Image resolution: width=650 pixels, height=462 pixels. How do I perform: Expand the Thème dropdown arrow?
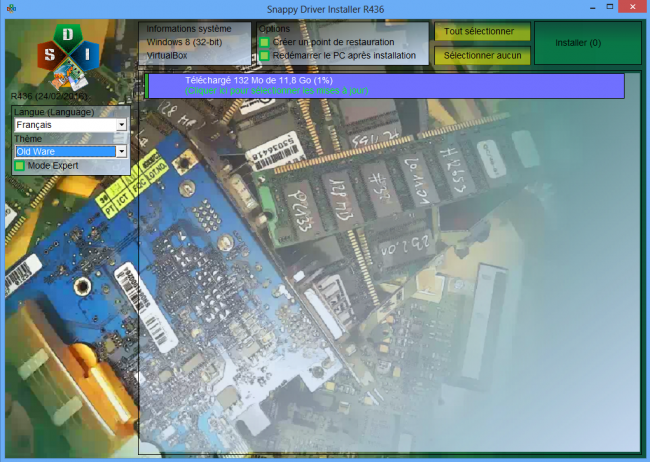(121, 151)
